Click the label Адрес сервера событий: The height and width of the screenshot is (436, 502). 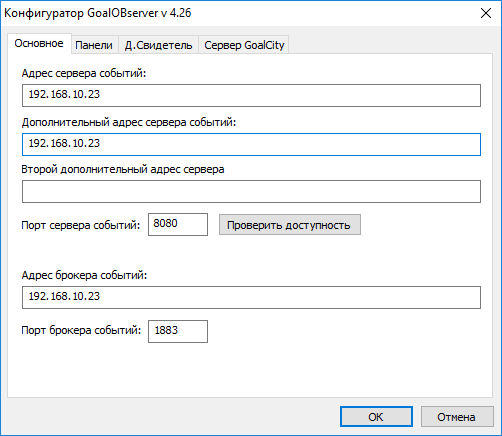[84, 73]
